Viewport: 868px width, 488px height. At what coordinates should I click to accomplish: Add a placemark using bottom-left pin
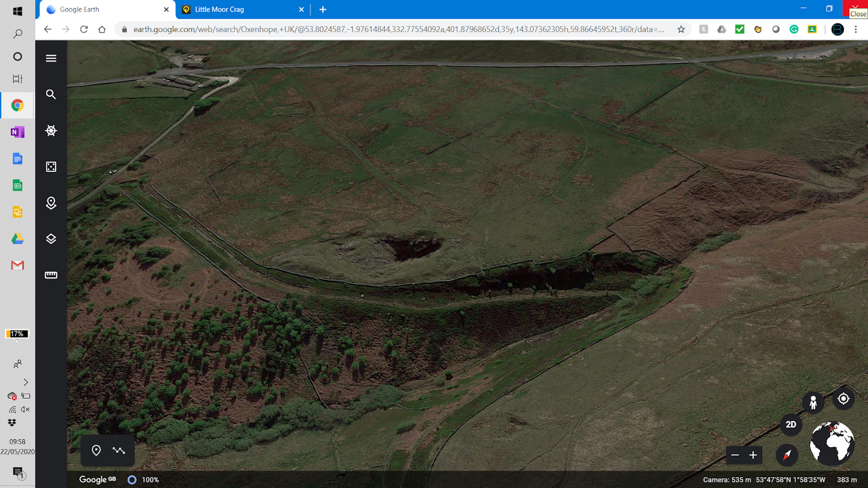tap(96, 450)
